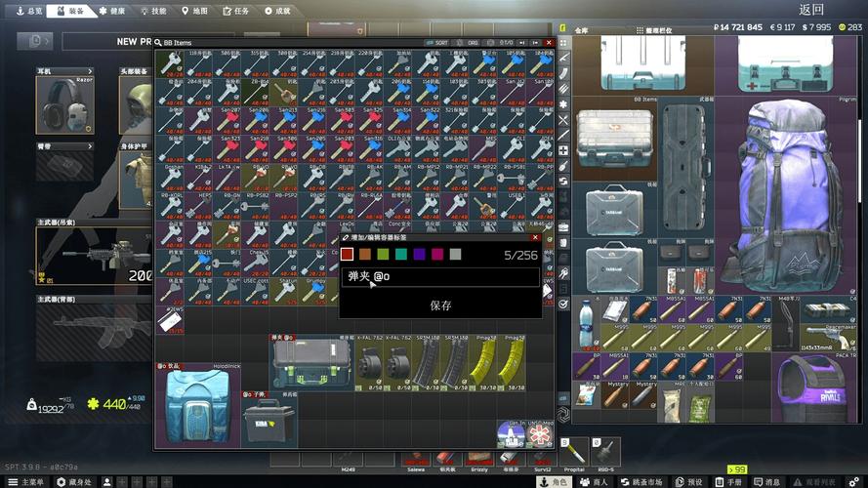Open the 健康 health tab
This screenshot has height=488, width=868.
[x=111, y=11]
